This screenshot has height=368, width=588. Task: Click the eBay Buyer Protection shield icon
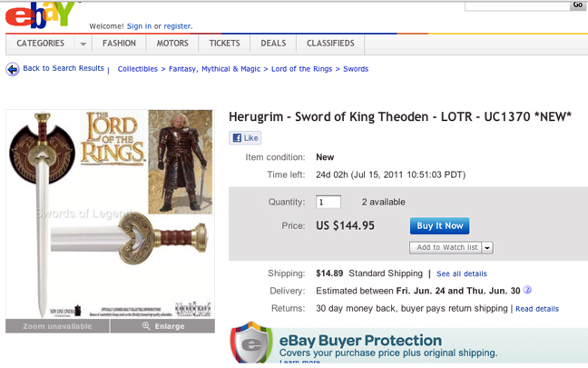click(251, 344)
